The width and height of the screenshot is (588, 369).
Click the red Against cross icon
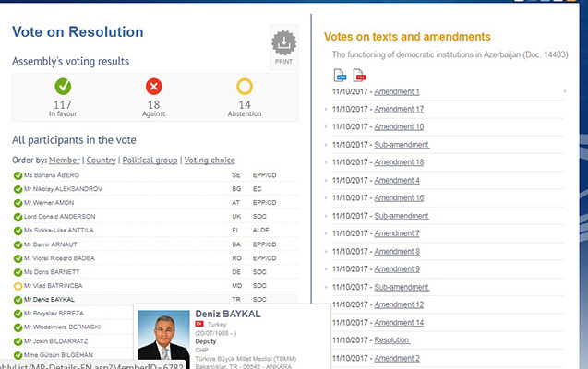coord(153,88)
